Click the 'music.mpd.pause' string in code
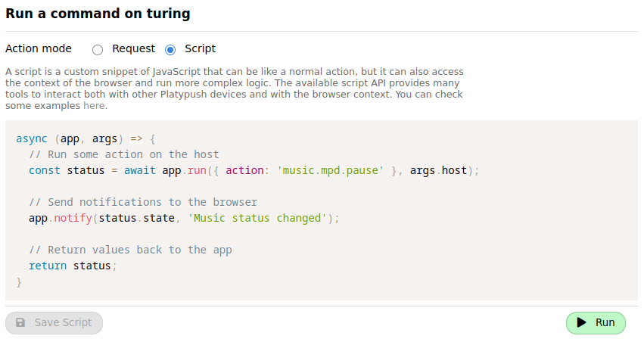644x342 pixels. (331, 170)
